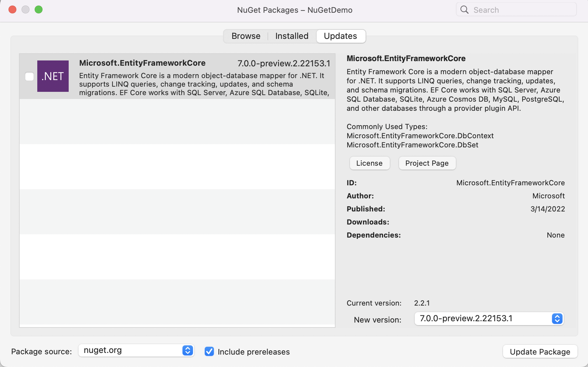The height and width of the screenshot is (367, 588).
Task: Switch to the Browse tab
Action: 246,36
